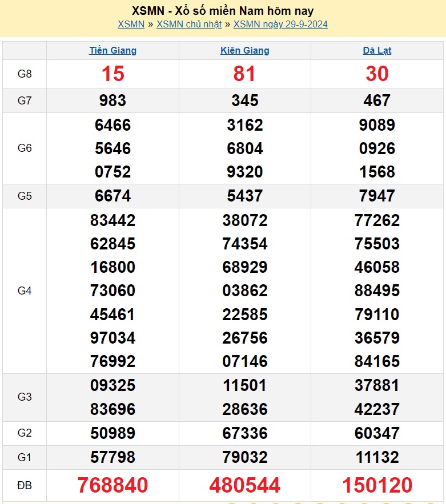Open Đà Lạt province results link
This screenshot has width=446, height=504.
click(x=377, y=50)
